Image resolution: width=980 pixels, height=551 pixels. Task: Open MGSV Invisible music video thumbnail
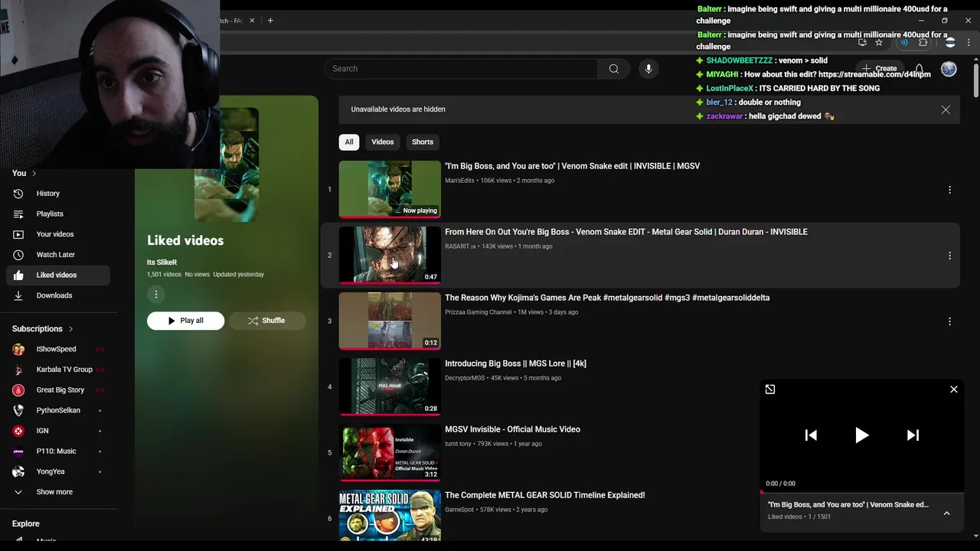click(390, 452)
